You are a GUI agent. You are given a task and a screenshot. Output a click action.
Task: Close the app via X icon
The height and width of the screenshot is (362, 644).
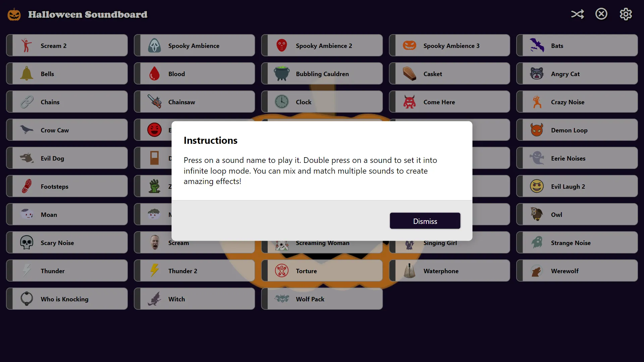(x=601, y=14)
